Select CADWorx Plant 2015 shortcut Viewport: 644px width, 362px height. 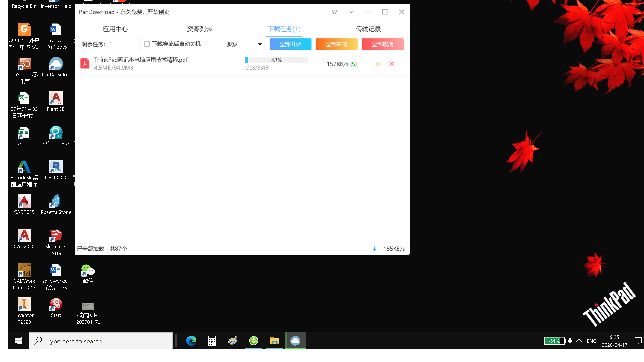click(x=24, y=277)
